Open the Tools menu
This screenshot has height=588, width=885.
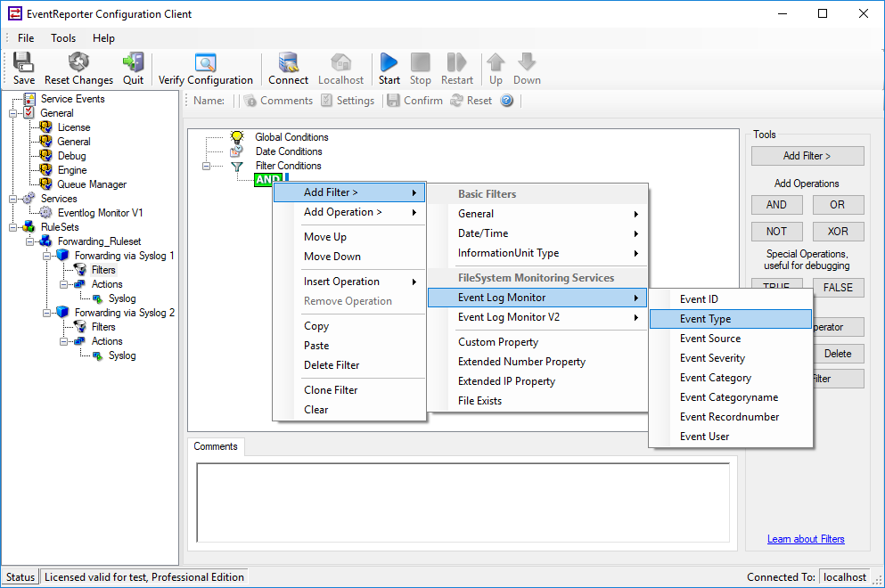coord(63,37)
